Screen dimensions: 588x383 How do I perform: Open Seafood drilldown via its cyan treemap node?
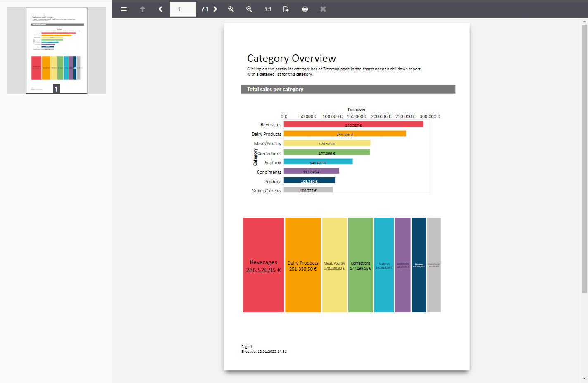click(x=384, y=264)
